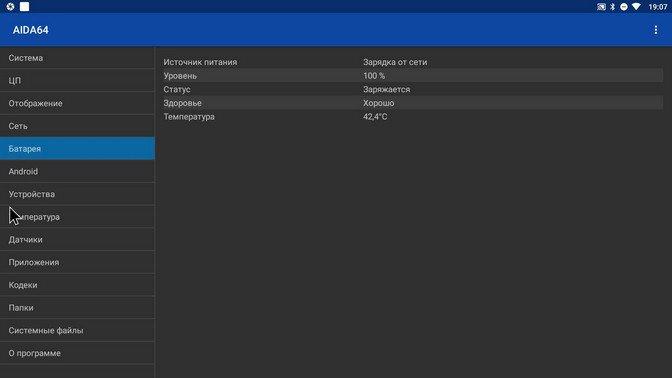
Task: Open the Сеть section
Action: (77, 126)
